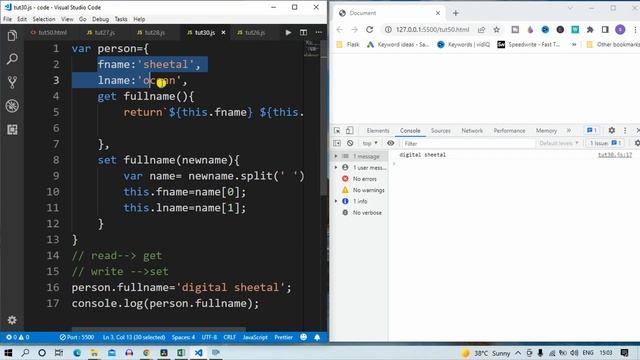Image resolution: width=640 pixels, height=360 pixels.
Task: Open the Explorer view in VS Code activity bar
Action: tap(12, 36)
